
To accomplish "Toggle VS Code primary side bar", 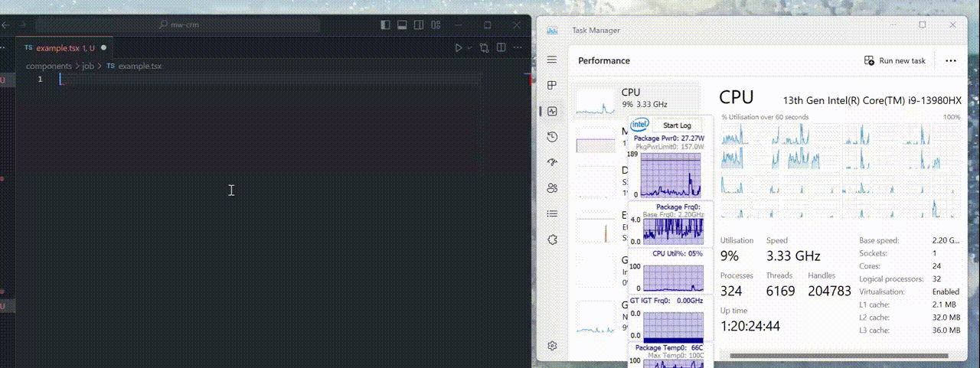I will pyautogui.click(x=384, y=25).
